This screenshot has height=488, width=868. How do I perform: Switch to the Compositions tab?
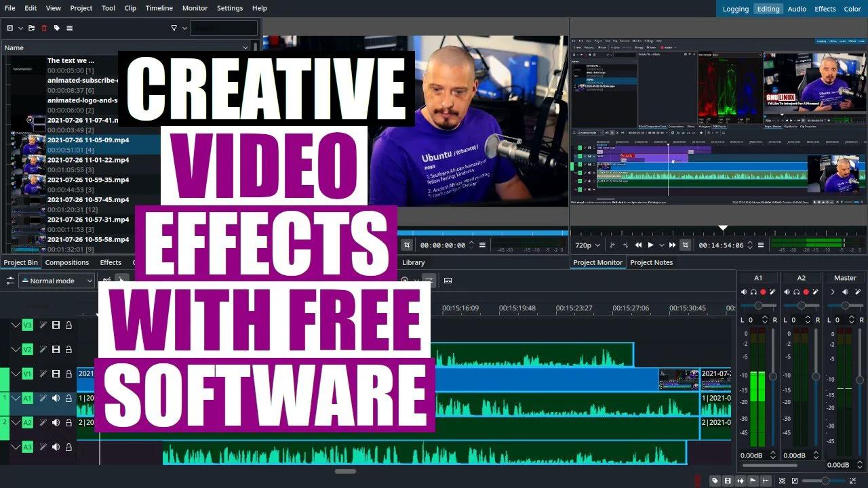67,262
